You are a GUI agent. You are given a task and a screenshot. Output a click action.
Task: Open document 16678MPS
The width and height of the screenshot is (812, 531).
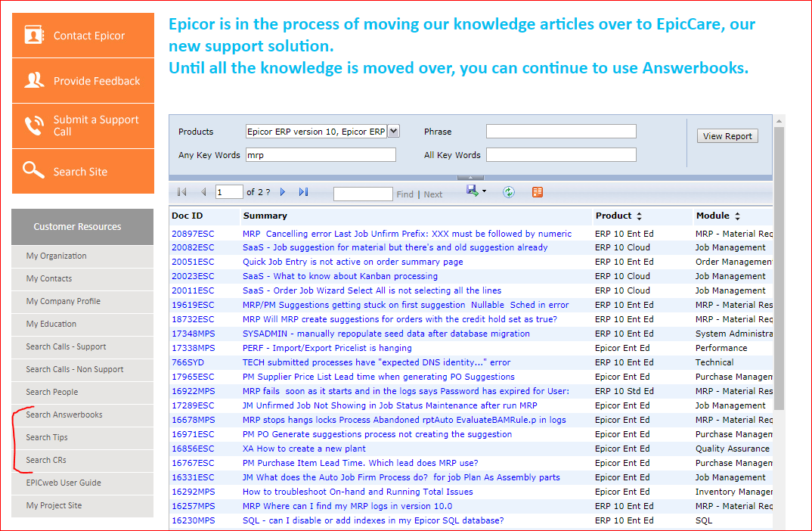193,420
